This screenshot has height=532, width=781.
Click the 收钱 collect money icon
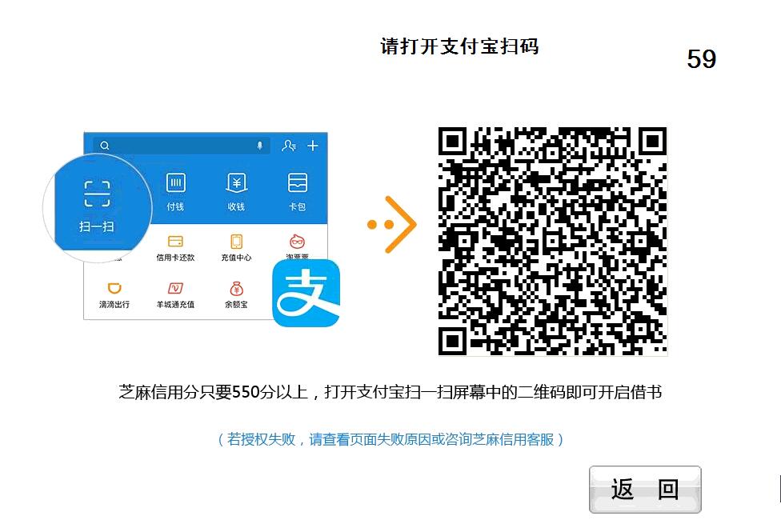click(x=237, y=182)
